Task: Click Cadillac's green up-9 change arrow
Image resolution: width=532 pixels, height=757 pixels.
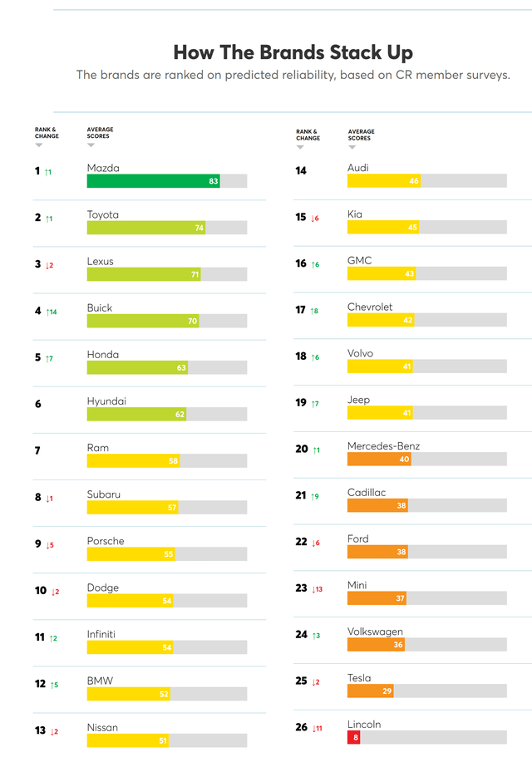Action: point(312,496)
